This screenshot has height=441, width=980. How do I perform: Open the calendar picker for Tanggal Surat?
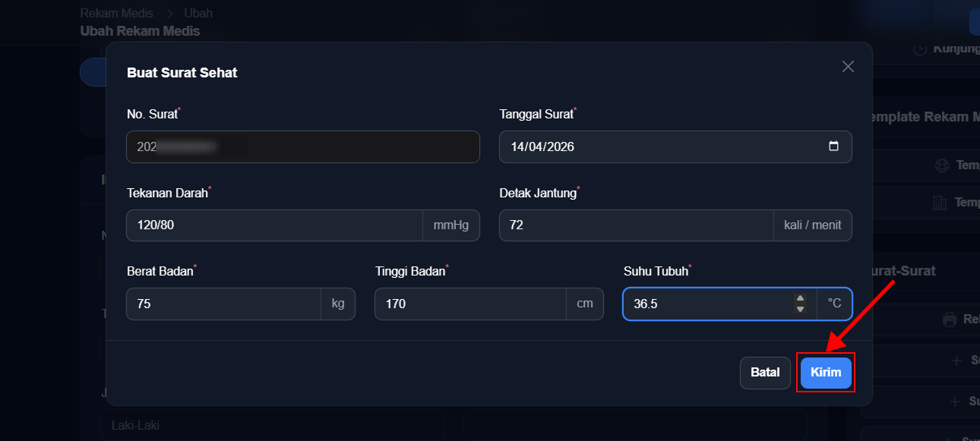[x=833, y=146]
